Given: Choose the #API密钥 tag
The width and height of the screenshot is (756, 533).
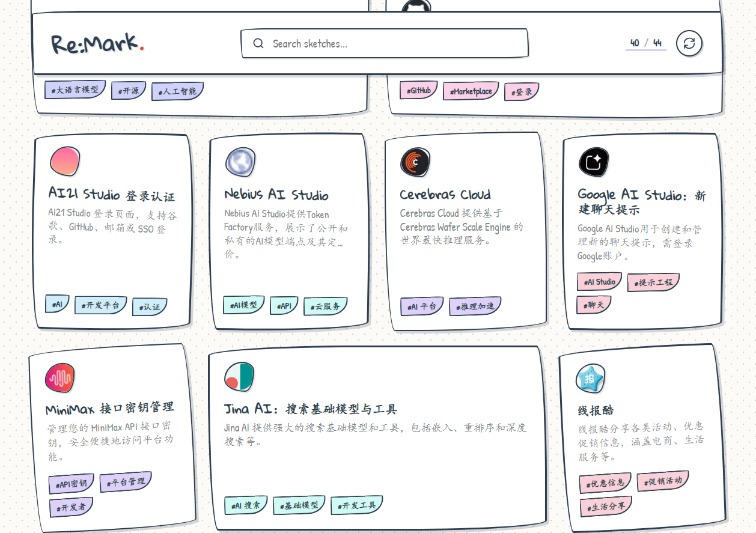Looking at the screenshot, I should pyautogui.click(x=72, y=483).
